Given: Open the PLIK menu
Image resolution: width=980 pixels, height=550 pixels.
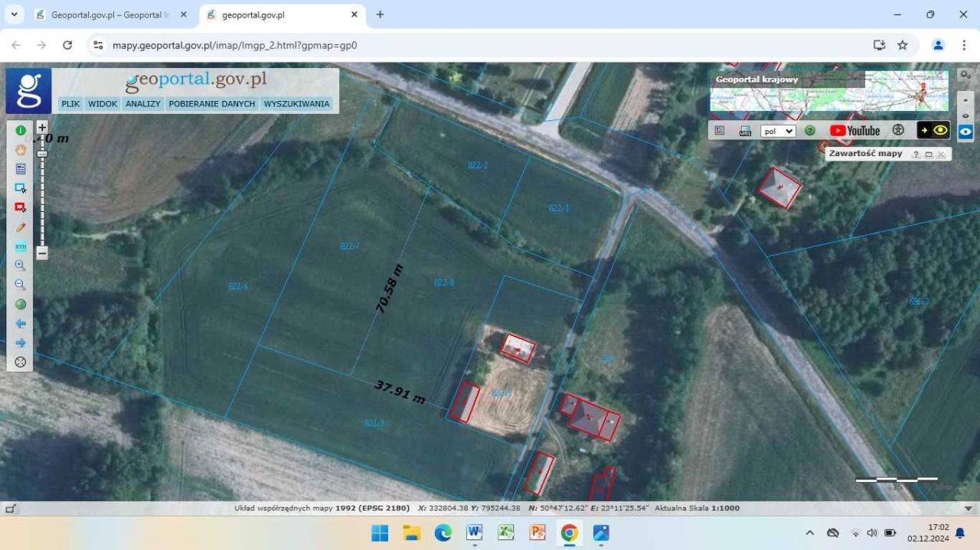Looking at the screenshot, I should point(70,103).
